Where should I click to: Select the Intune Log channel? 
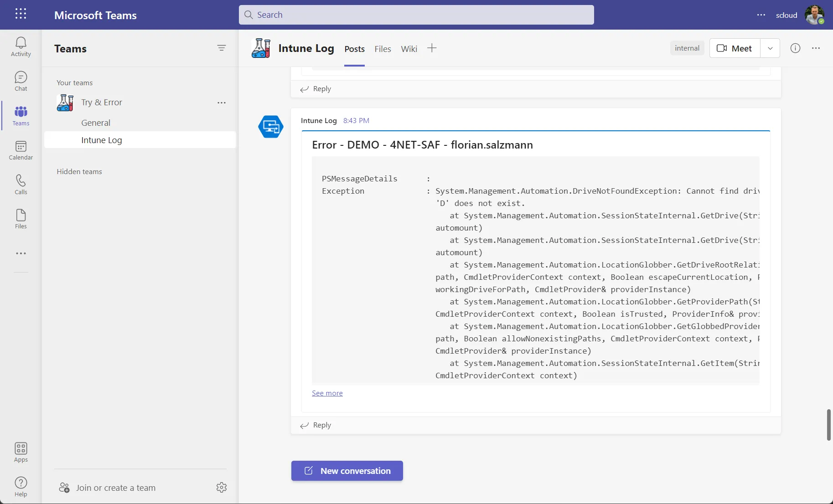tap(140, 140)
